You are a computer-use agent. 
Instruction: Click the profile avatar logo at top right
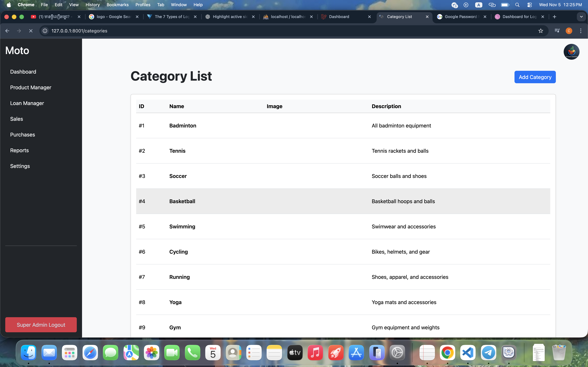point(571,52)
